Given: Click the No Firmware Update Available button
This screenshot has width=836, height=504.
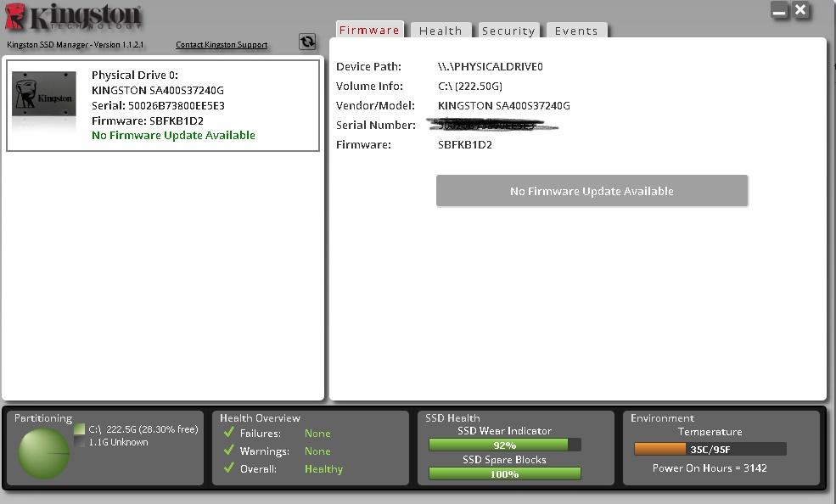Looking at the screenshot, I should (x=592, y=191).
